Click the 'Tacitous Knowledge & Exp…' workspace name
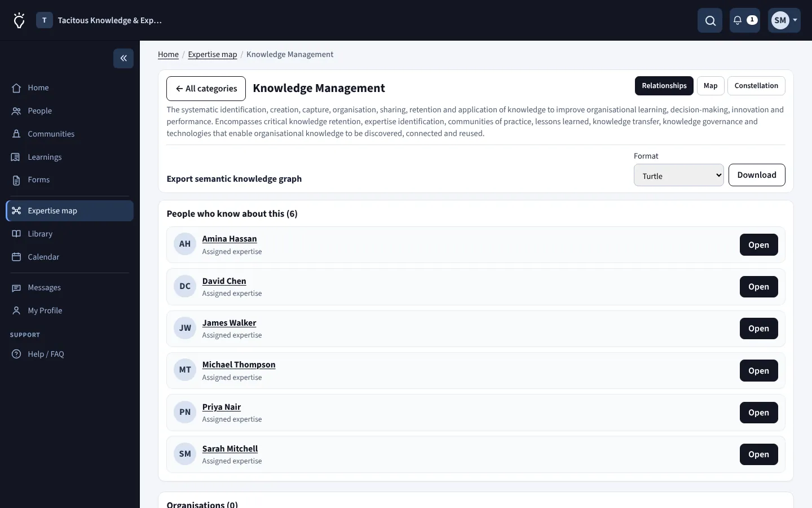The image size is (812, 508). coord(109,20)
